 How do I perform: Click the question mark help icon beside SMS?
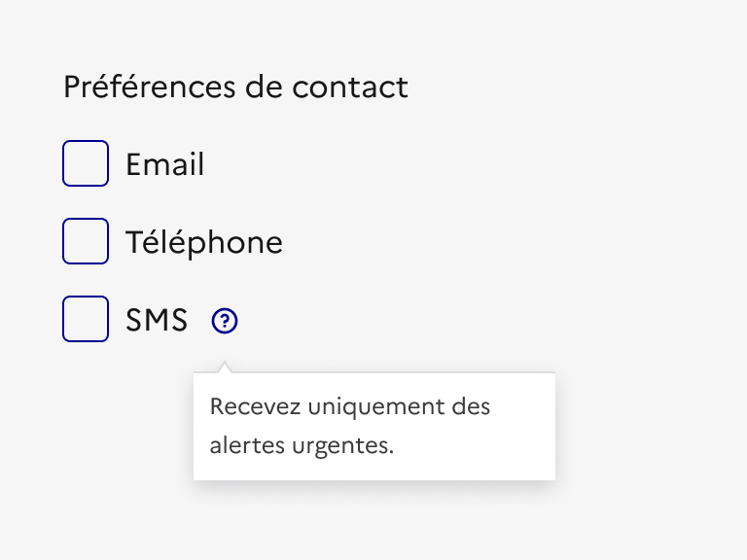tap(225, 320)
